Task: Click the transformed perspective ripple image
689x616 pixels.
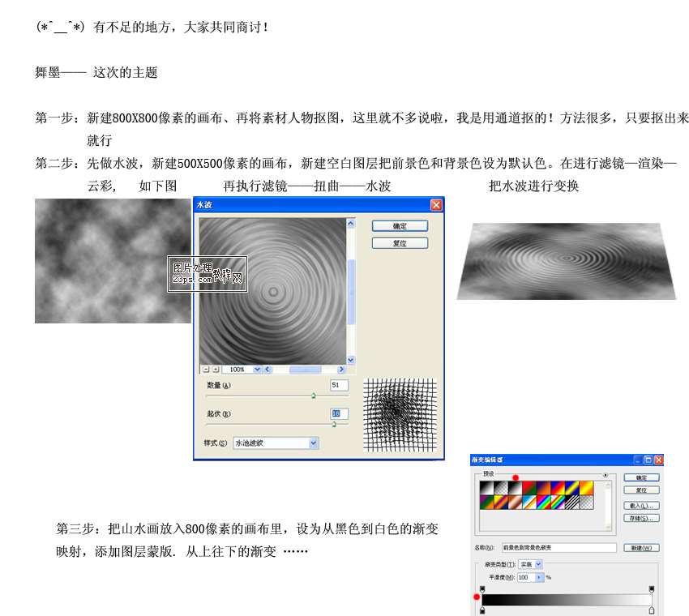Action: click(567, 262)
